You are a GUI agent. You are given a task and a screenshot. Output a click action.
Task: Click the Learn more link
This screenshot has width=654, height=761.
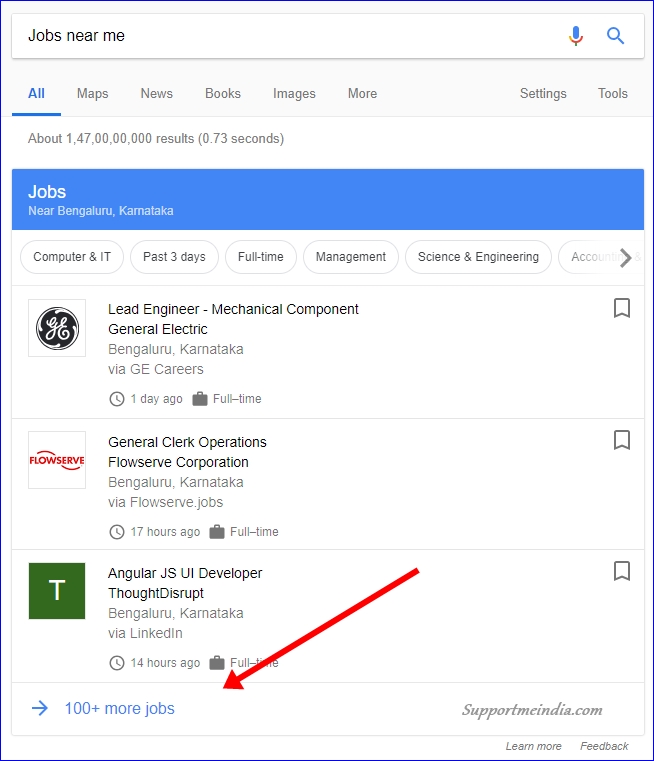[533, 746]
